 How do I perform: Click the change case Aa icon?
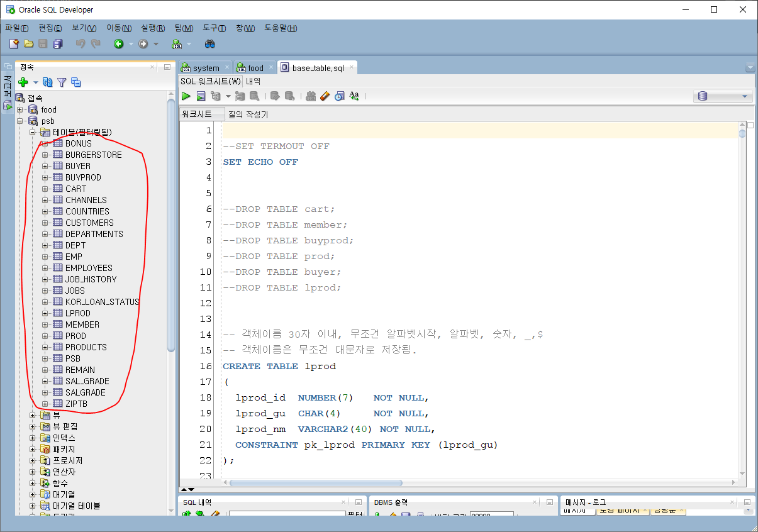354,96
